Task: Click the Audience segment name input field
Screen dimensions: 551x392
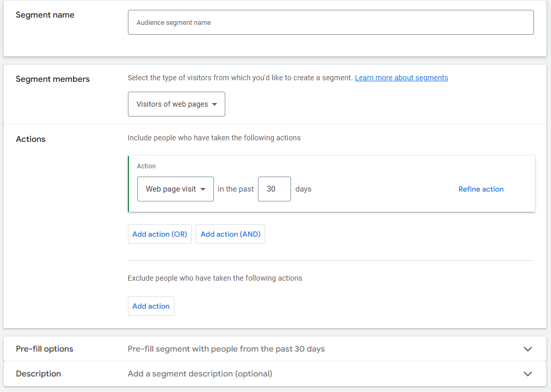Action: point(331,22)
